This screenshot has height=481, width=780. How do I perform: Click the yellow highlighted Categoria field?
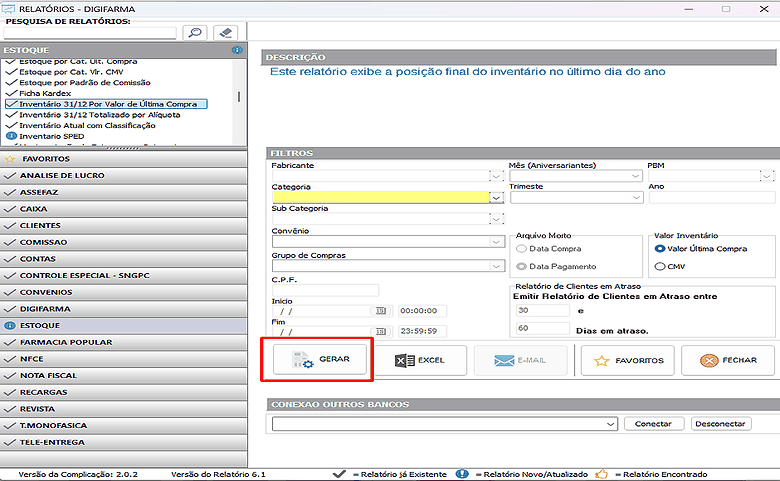[381, 197]
